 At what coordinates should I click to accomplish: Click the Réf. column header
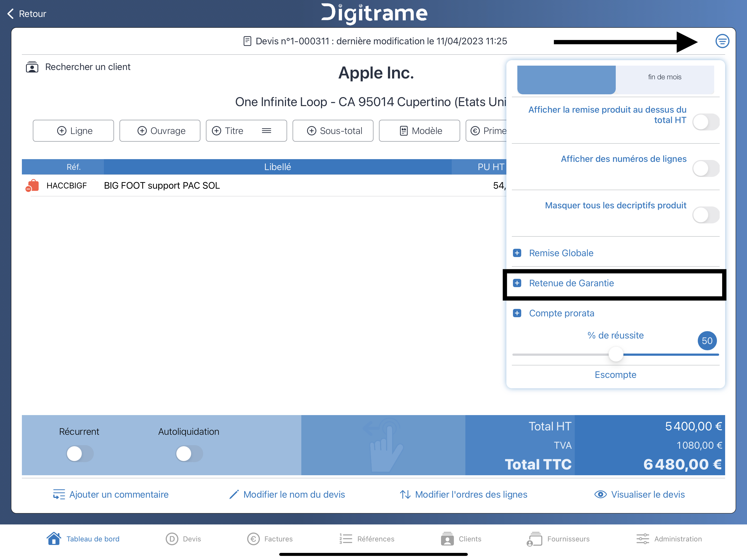click(x=74, y=167)
